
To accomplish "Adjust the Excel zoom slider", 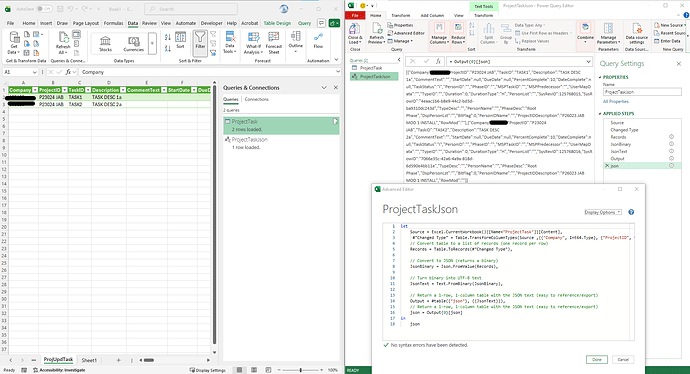I will click(301, 370).
